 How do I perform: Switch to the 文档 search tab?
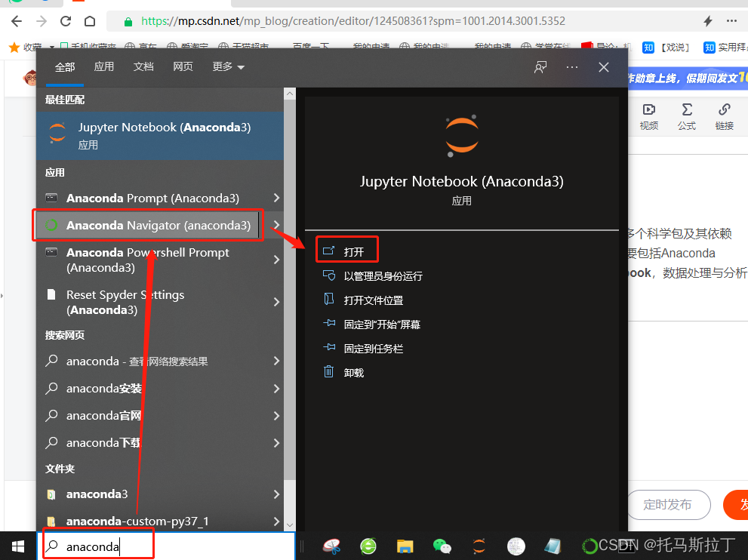pyautogui.click(x=143, y=66)
